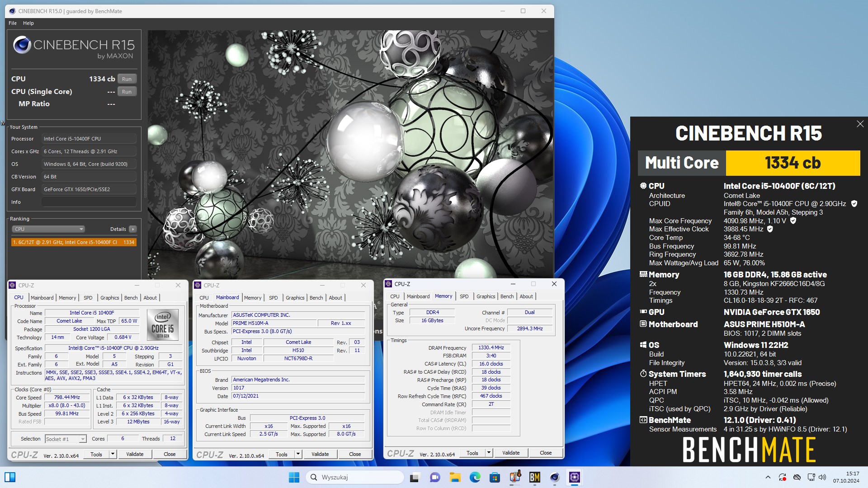This screenshot has height=488, width=868.
Task: Click the Max Core Frequency verified shield
Action: tap(793, 221)
